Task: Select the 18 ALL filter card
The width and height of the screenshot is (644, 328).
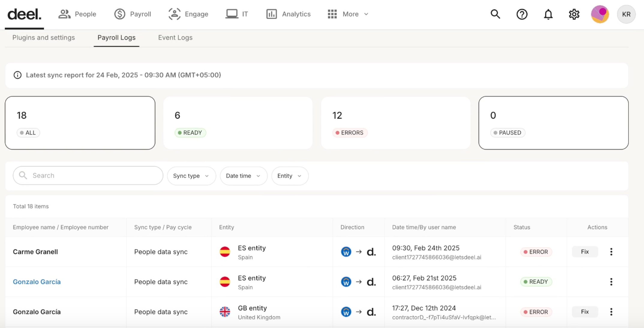Action: pos(80,123)
